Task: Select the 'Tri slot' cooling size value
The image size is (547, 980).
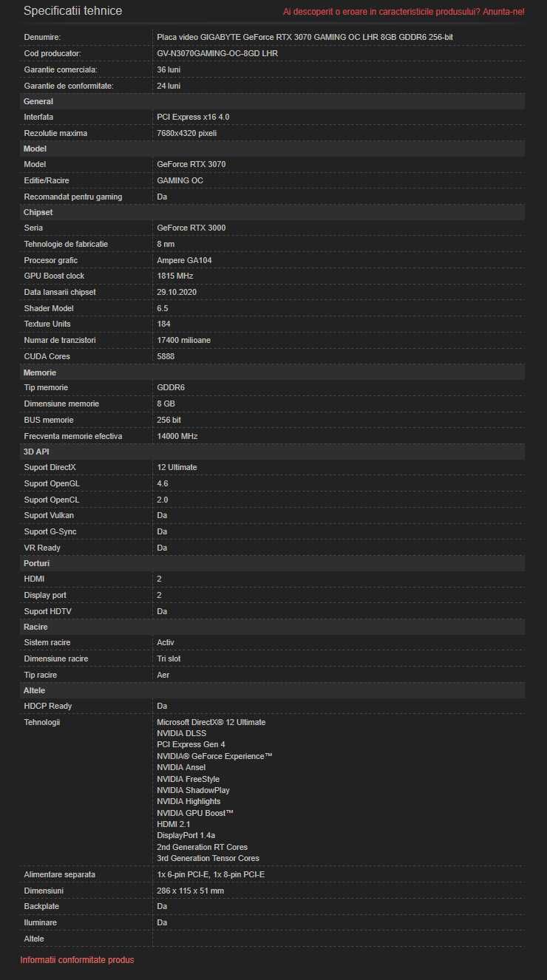Action: [169, 659]
